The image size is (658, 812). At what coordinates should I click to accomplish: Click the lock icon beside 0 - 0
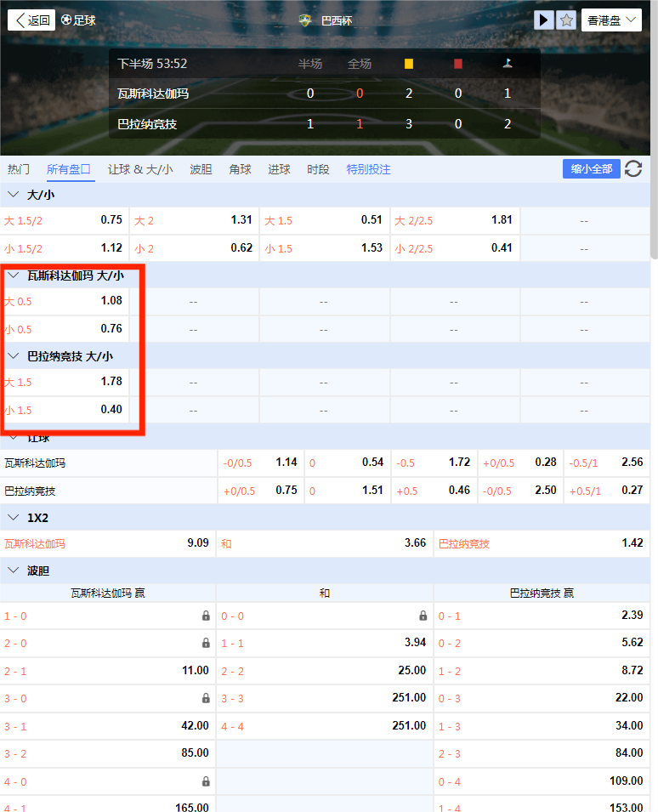[423, 616]
